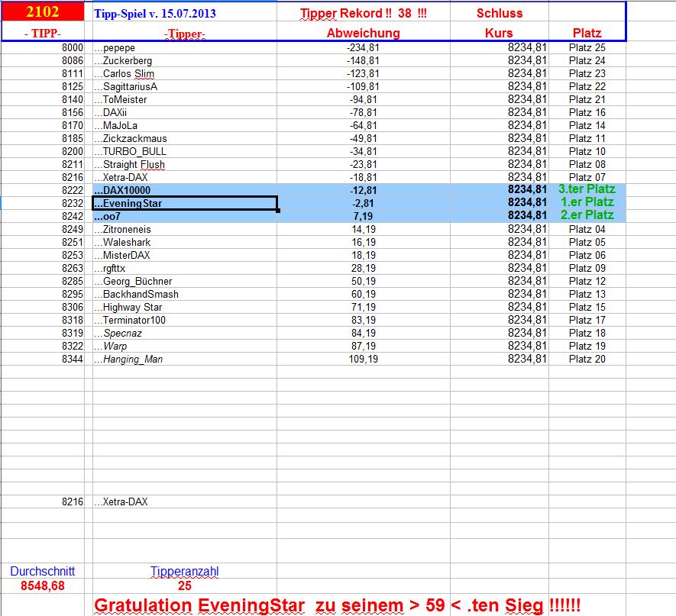The image size is (676, 616).
Task: Click the Durchschnitt label cell
Action: pos(42,571)
